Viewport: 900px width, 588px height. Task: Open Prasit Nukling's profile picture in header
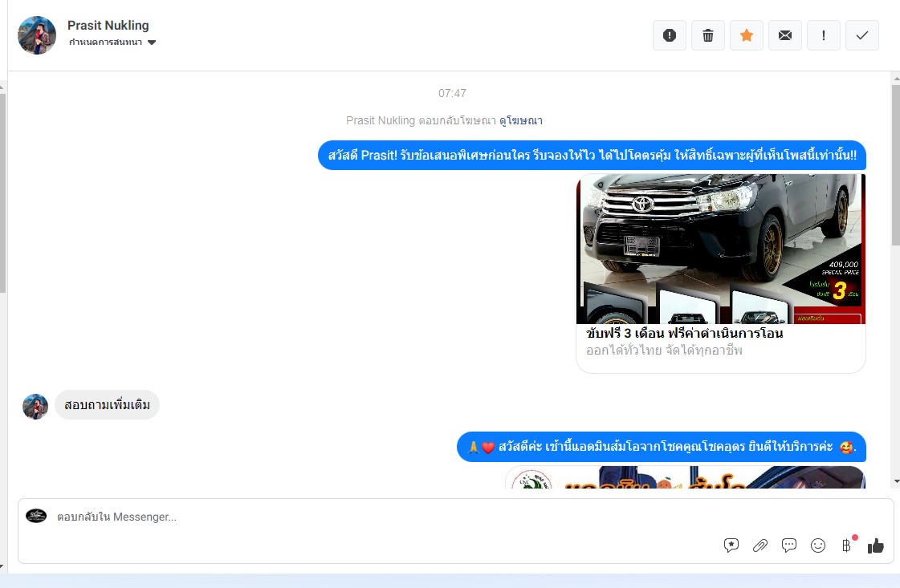pyautogui.click(x=37, y=35)
